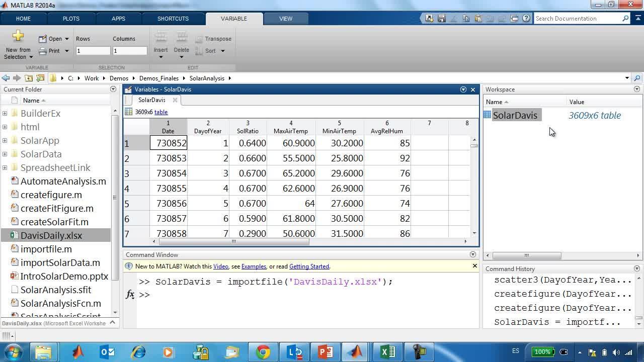Image resolution: width=644 pixels, height=362 pixels.
Task: Click the Up One Level folder icon
Action: (x=29, y=78)
